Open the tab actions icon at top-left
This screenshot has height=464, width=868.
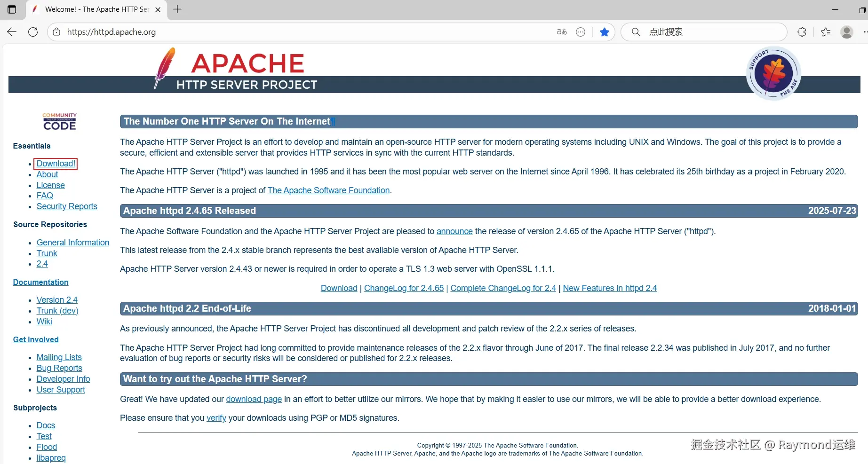coord(12,9)
